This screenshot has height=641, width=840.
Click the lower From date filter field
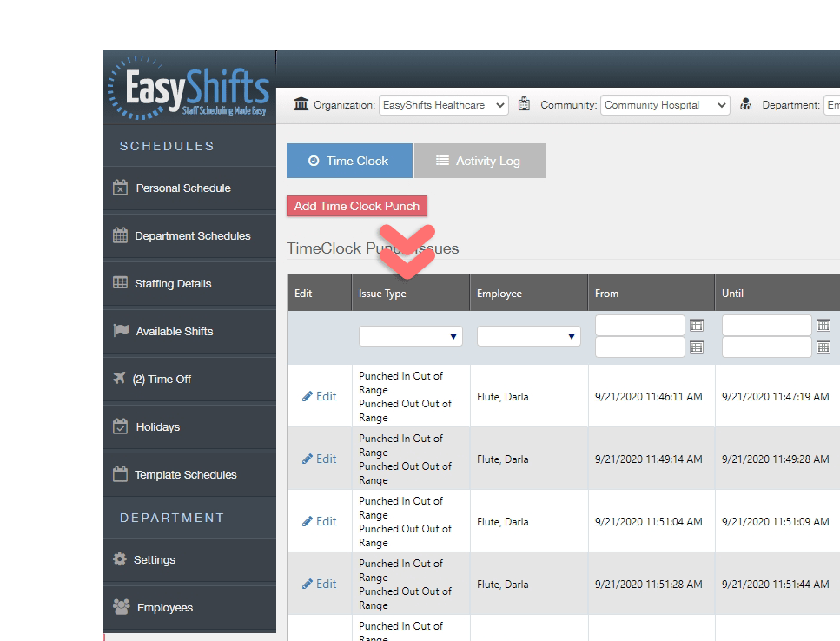click(639, 347)
